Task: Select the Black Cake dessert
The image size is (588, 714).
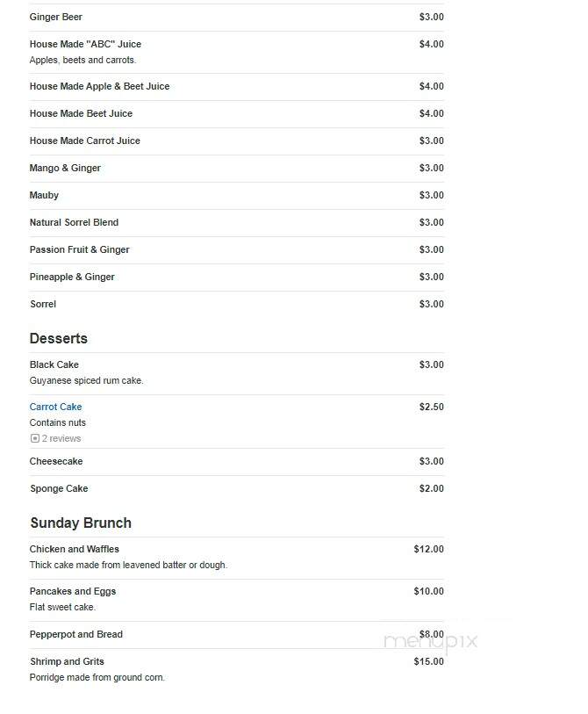Action: click(x=54, y=364)
